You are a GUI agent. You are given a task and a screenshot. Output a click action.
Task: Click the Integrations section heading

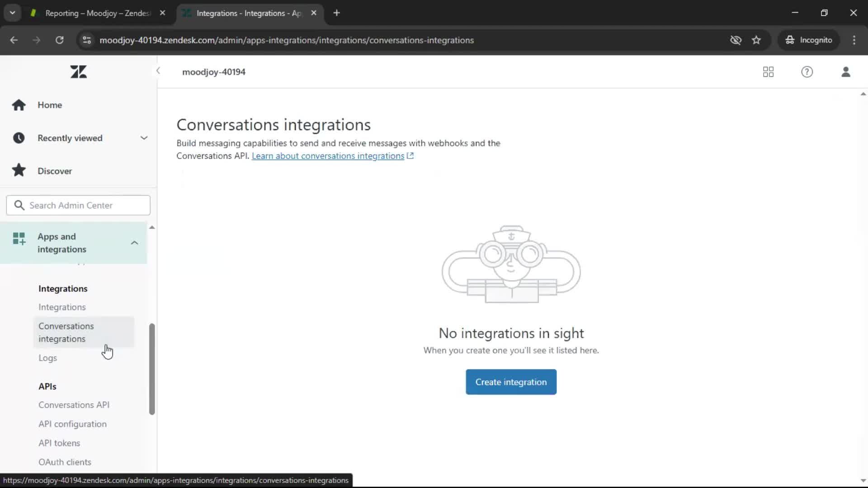point(63,288)
